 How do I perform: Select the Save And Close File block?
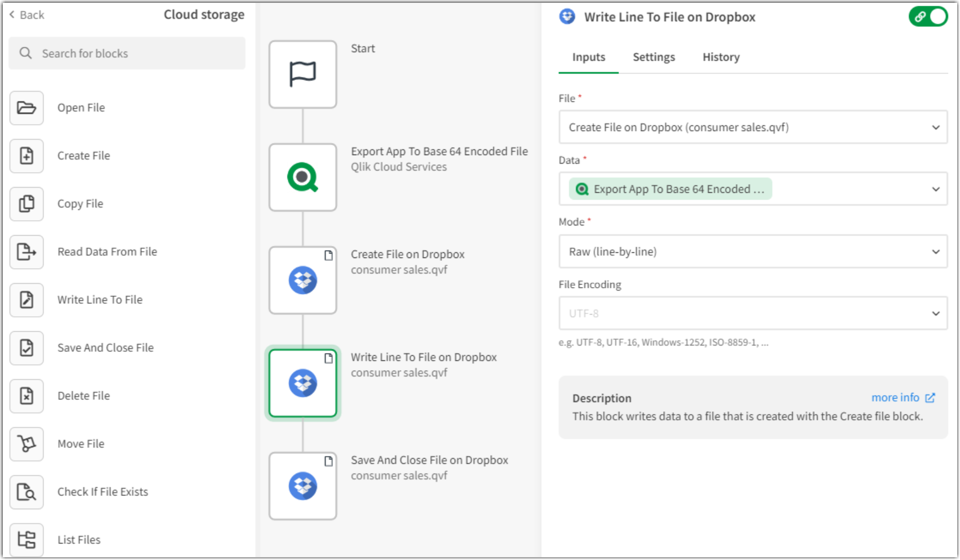pos(105,348)
